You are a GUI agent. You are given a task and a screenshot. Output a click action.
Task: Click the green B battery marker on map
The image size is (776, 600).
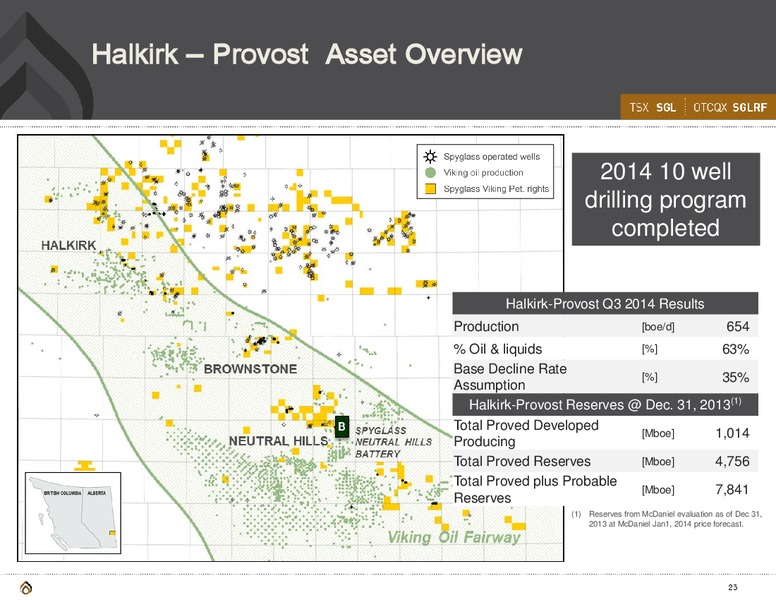[x=341, y=427]
